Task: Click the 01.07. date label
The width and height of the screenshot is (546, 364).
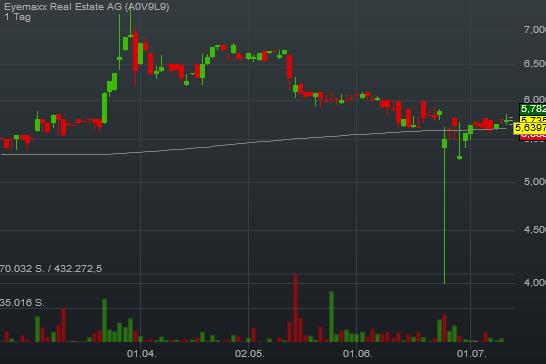Action: pos(471,354)
